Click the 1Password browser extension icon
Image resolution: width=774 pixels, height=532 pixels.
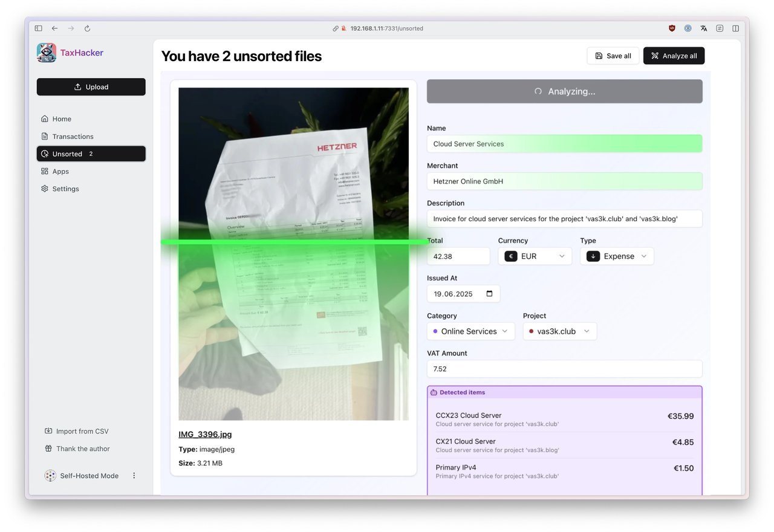[688, 28]
